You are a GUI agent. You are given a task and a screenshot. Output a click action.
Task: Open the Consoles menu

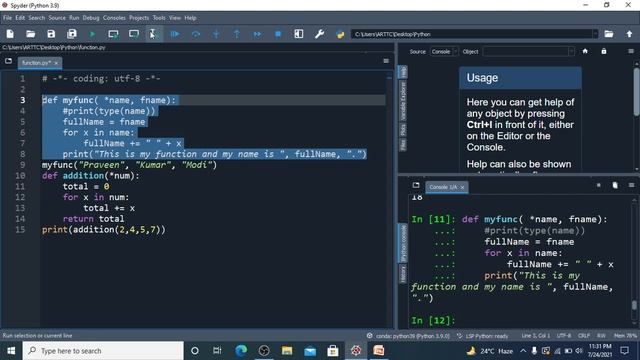tap(114, 18)
